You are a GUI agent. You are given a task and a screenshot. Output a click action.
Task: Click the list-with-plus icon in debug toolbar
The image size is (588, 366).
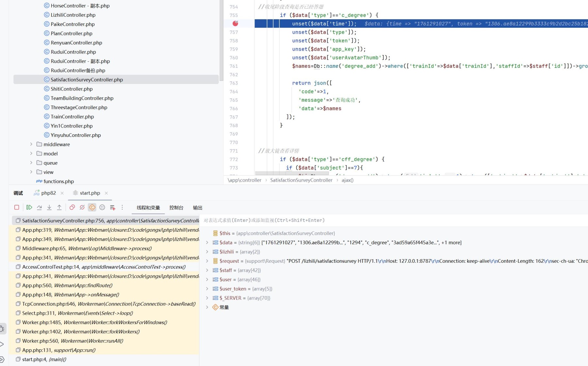(112, 208)
